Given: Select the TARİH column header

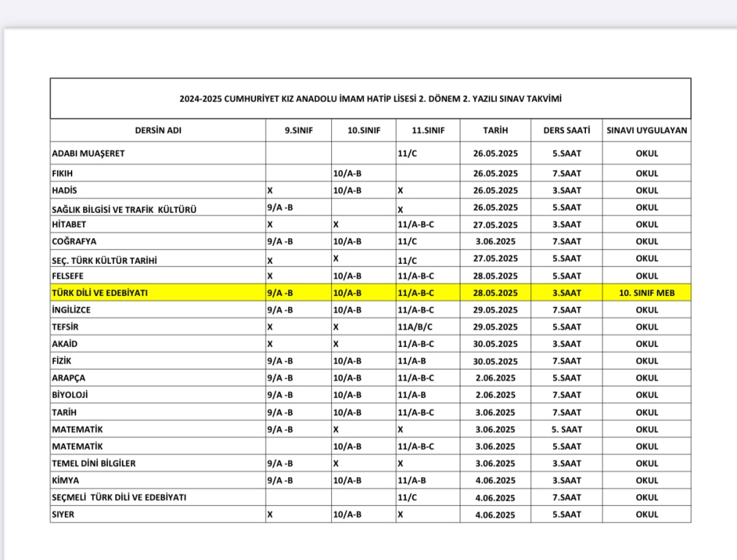Looking at the screenshot, I should [x=495, y=131].
